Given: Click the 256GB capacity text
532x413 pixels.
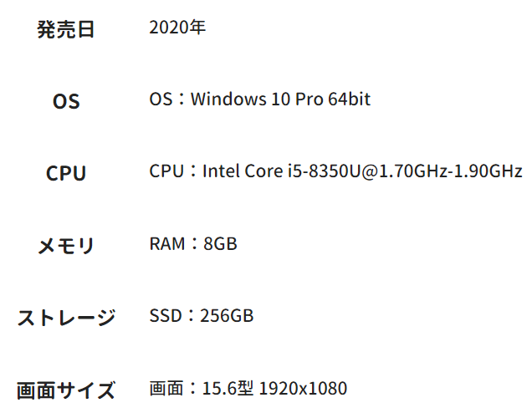Looking at the screenshot, I should pyautogui.click(x=227, y=316).
